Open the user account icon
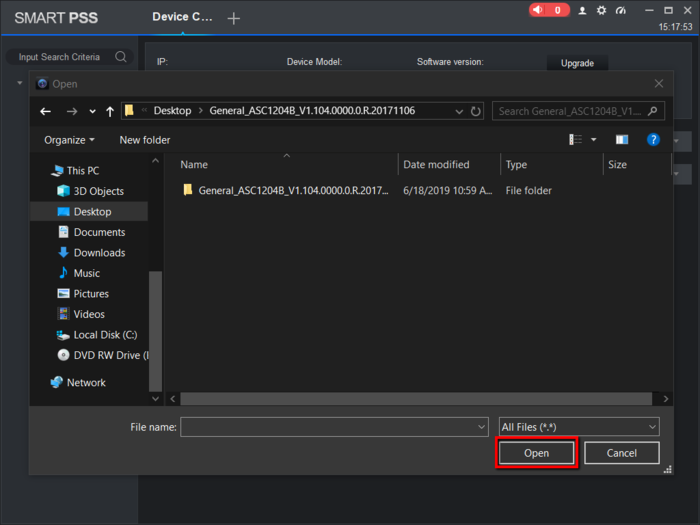Image resolution: width=700 pixels, height=525 pixels. (x=582, y=11)
